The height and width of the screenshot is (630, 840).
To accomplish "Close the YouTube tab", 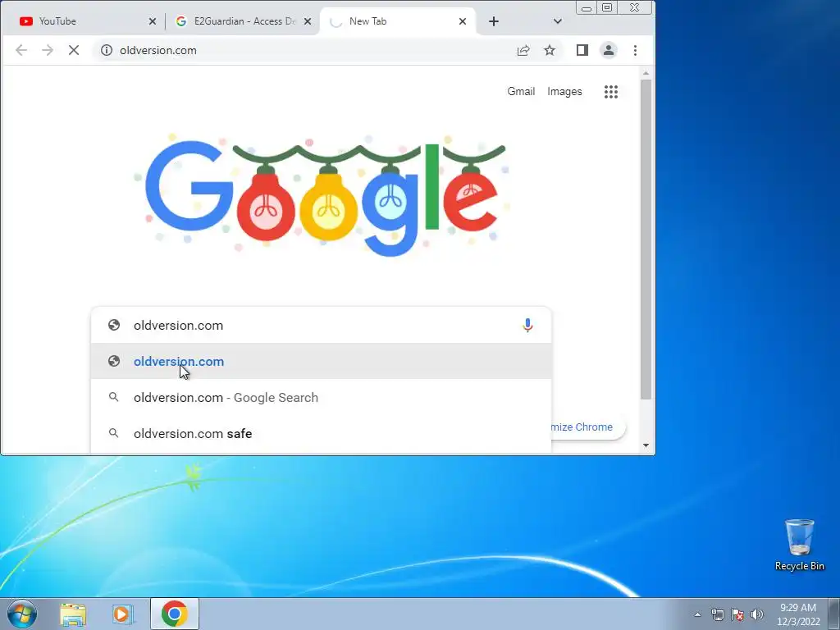I will click(x=152, y=21).
